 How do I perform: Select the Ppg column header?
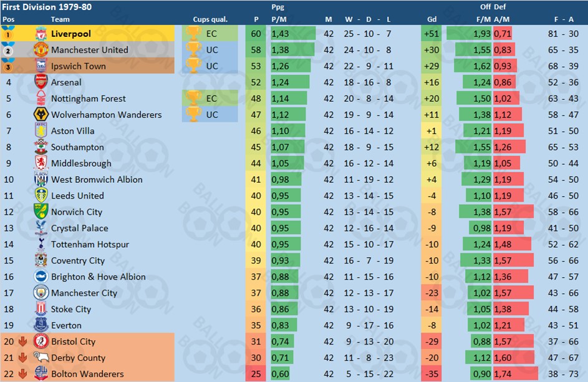click(278, 7)
